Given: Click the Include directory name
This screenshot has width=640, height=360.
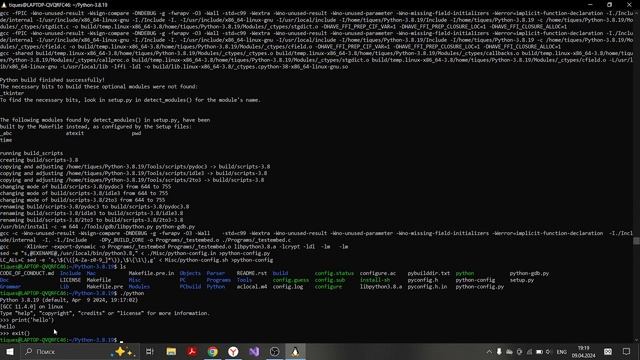Looking at the screenshot, I should (70, 273).
